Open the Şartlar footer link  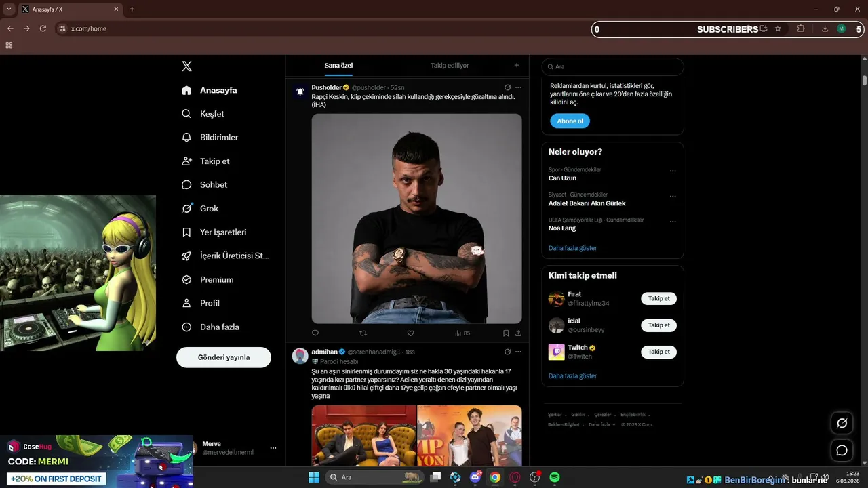(555, 415)
